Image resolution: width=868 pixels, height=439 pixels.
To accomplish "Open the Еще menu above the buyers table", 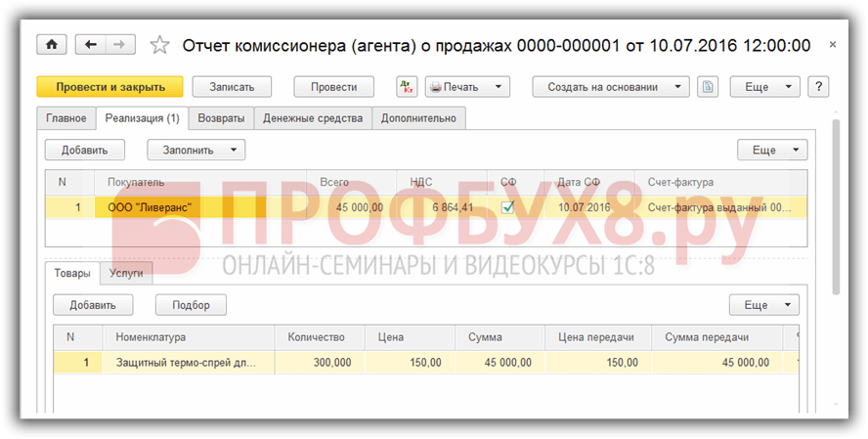I will pos(772,150).
